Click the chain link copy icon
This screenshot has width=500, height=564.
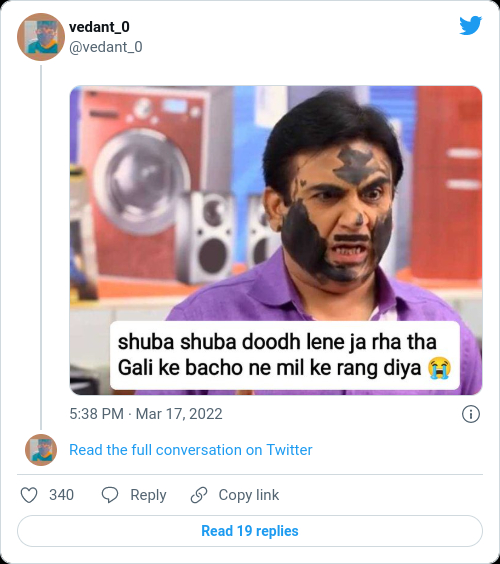tap(199, 495)
